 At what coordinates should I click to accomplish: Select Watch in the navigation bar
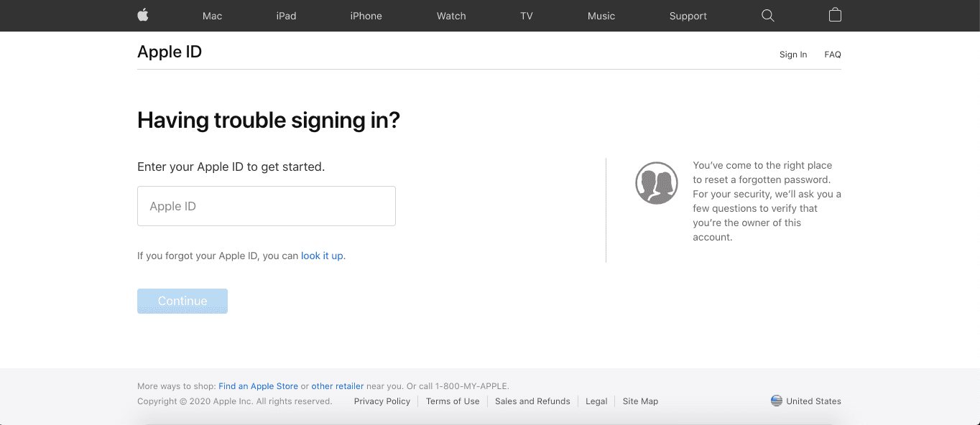pos(451,16)
